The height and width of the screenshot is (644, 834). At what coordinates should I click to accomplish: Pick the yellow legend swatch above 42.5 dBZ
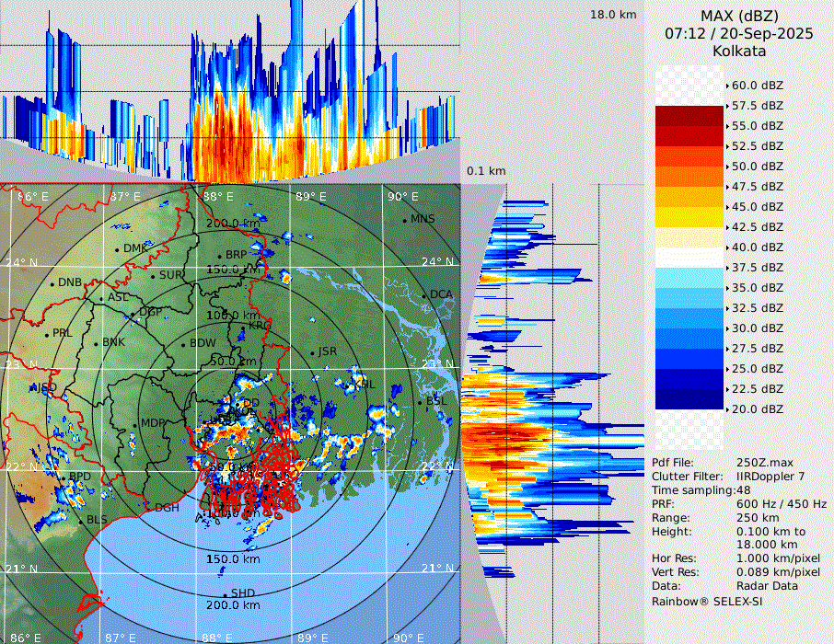pyautogui.click(x=689, y=217)
